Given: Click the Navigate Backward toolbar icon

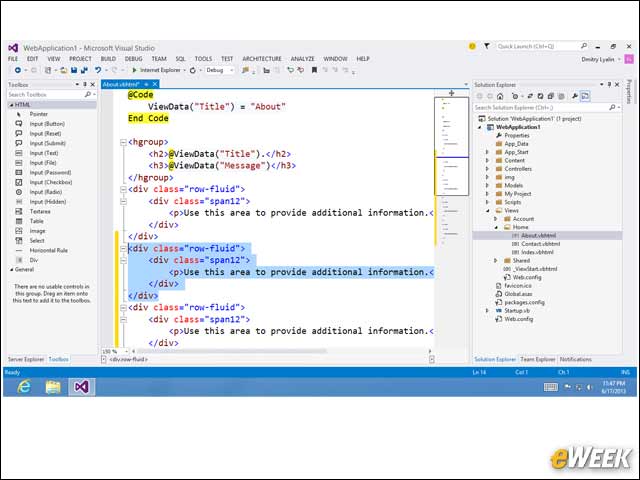Looking at the screenshot, I should coord(18,70).
